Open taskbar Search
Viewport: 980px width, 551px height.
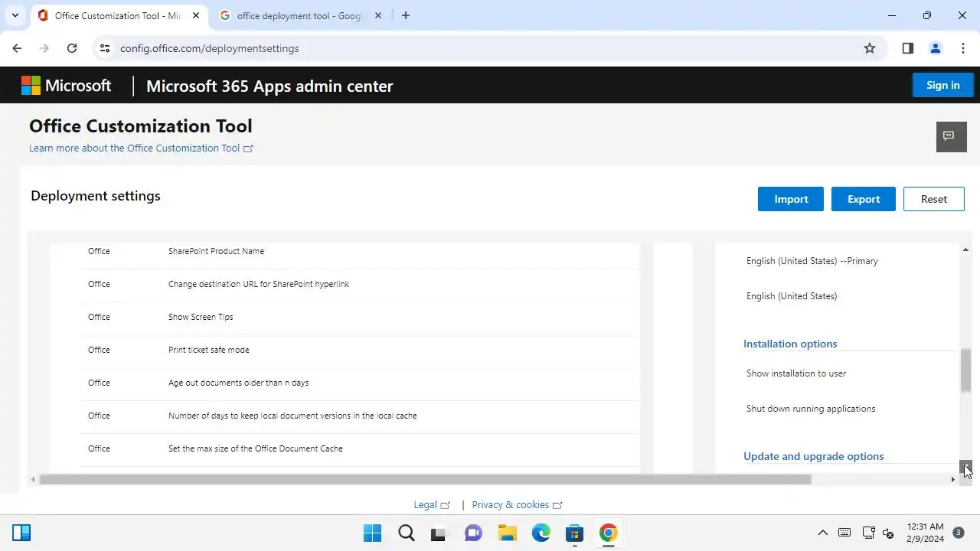[406, 533]
